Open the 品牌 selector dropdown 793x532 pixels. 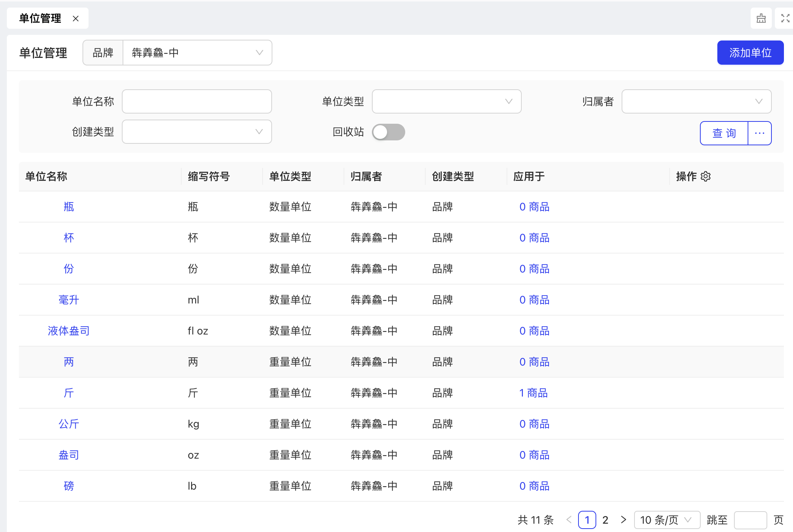click(x=197, y=53)
